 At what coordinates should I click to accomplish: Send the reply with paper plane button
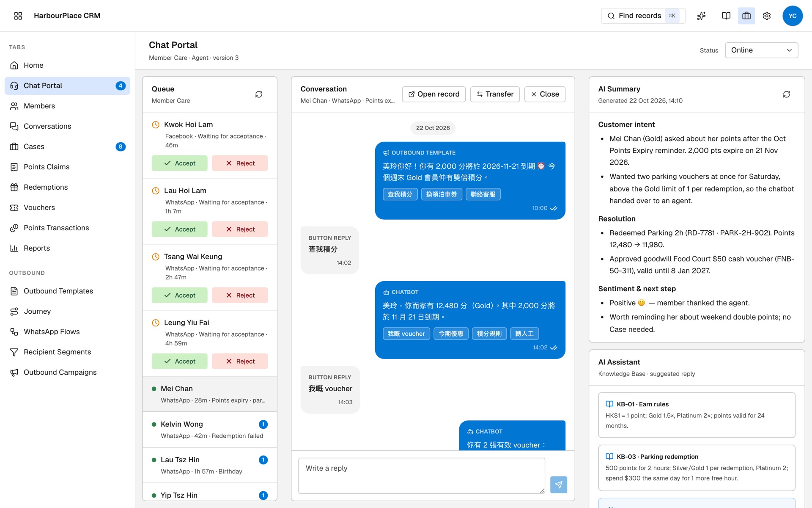click(x=558, y=485)
